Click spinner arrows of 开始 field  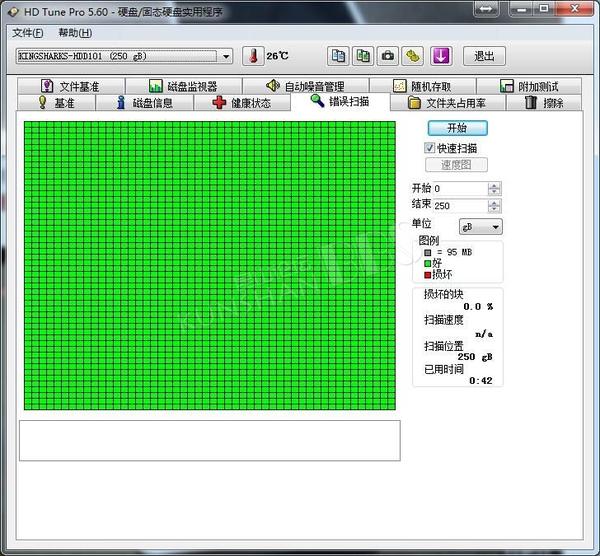(494, 188)
